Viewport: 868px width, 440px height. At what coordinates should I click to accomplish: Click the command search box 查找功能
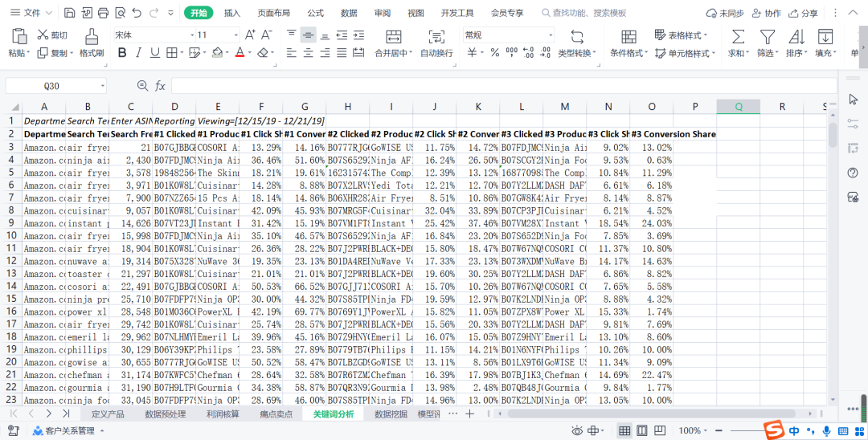tap(584, 13)
